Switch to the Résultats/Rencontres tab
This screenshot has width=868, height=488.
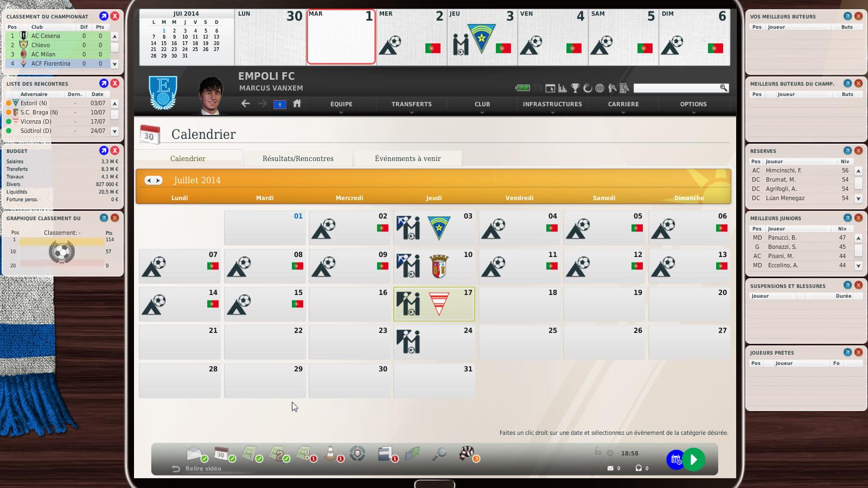(x=298, y=158)
